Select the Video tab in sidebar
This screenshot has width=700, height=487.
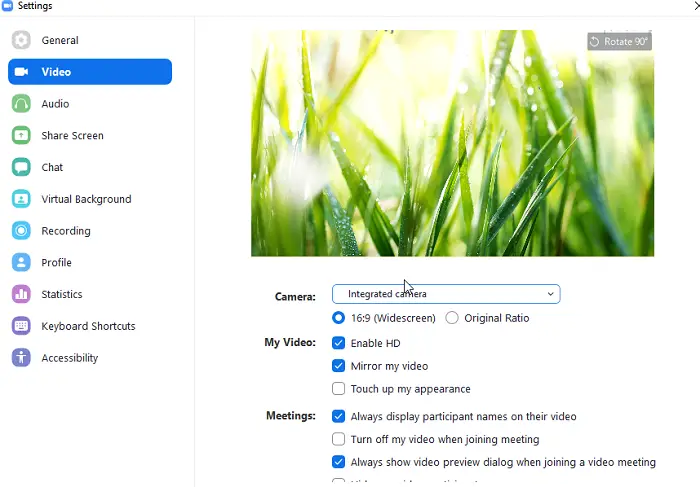[90, 71]
